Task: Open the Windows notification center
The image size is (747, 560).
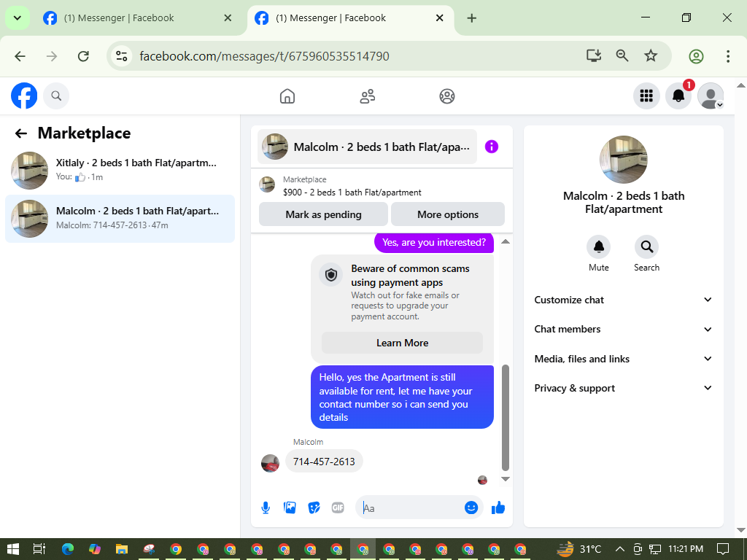Action: [x=723, y=549]
